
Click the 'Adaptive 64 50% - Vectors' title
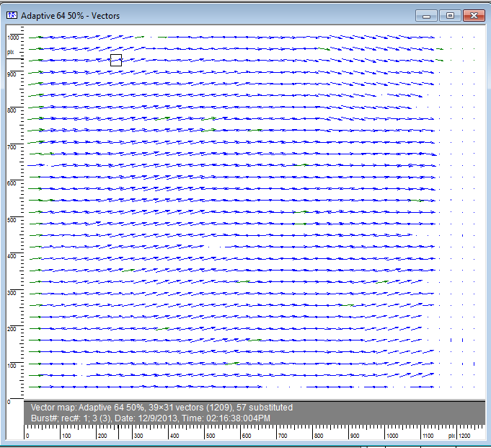click(70, 16)
